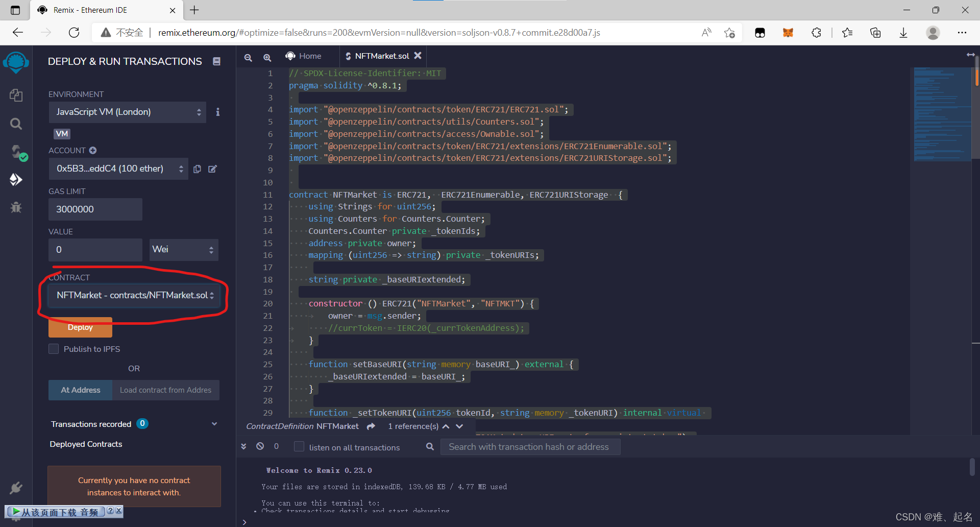Click the terminal search magnifier icon
Image resolution: width=980 pixels, height=527 pixels.
pos(430,446)
